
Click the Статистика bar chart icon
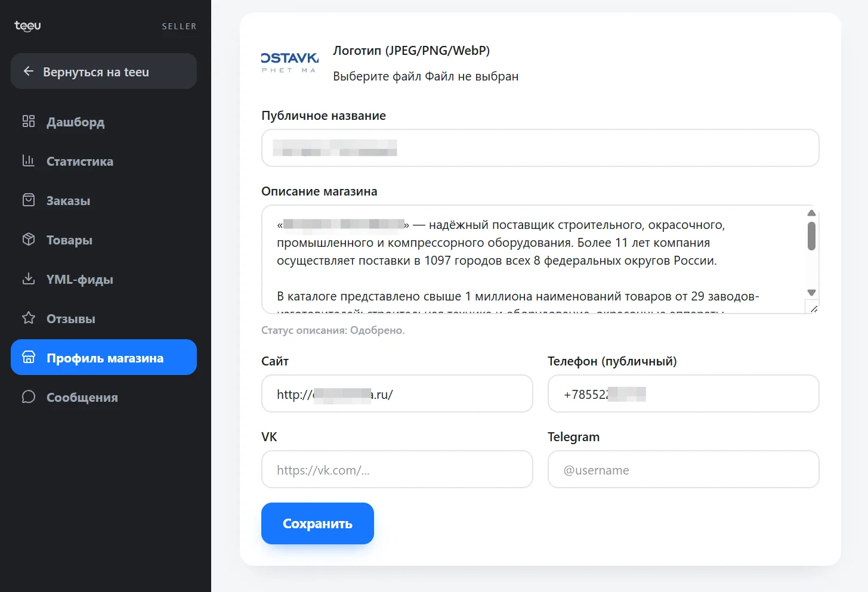(29, 161)
